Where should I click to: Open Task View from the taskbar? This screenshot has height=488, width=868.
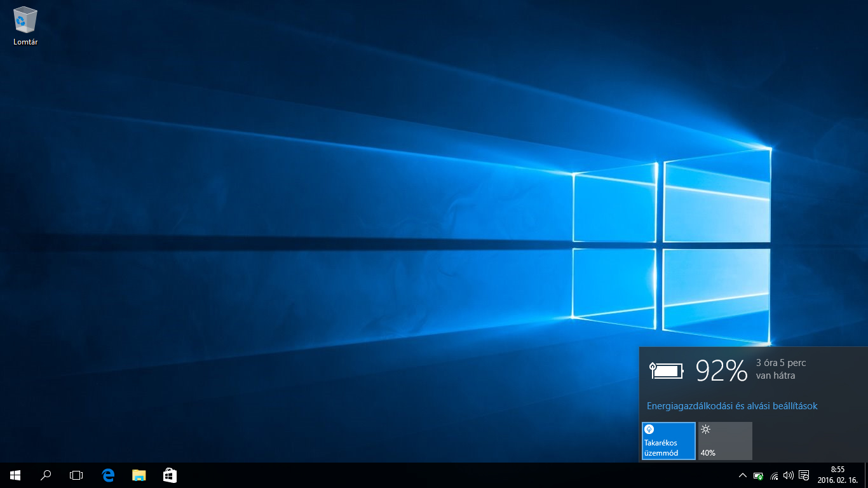(x=76, y=475)
